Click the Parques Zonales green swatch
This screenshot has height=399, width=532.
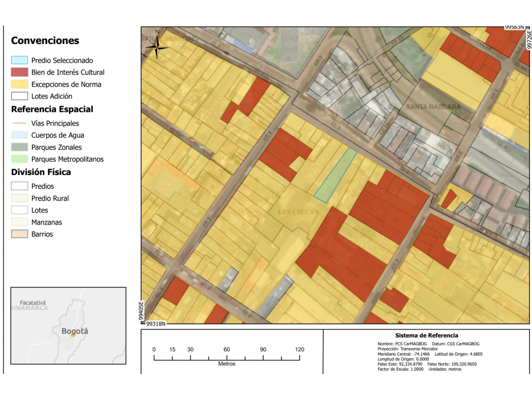20,147
